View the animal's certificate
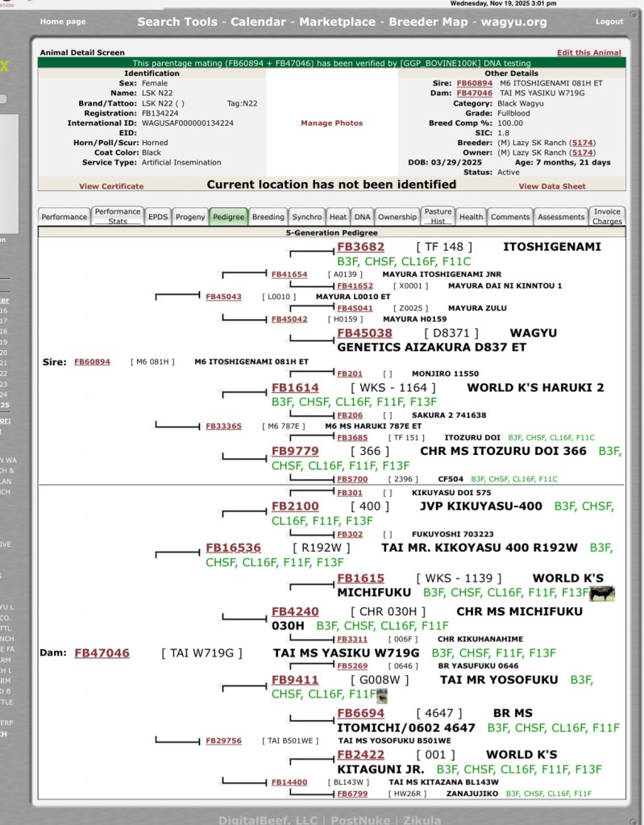Viewport: 644px width, 825px height. point(111,186)
